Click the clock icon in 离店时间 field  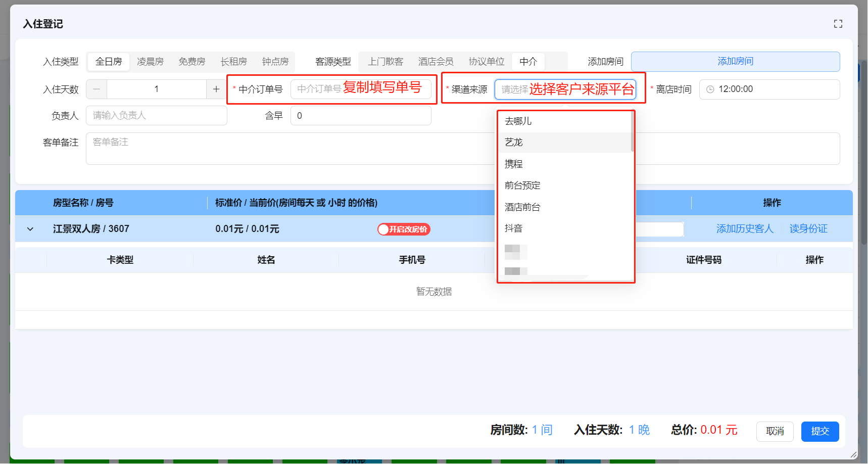click(710, 89)
